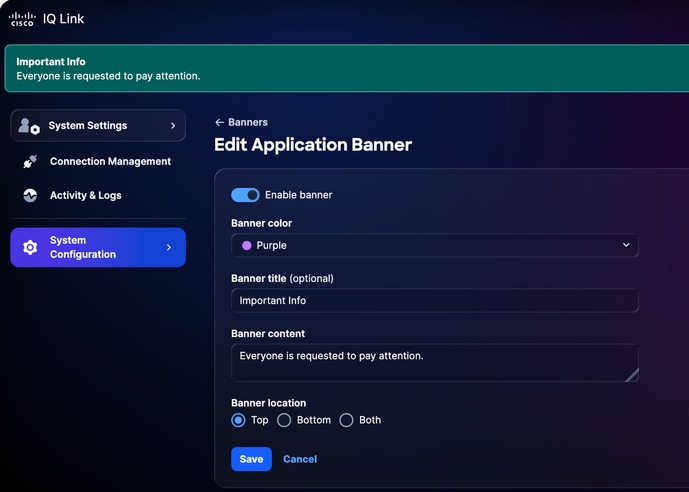
Task: Click the Banner content resize handle
Action: pyautogui.click(x=632, y=376)
